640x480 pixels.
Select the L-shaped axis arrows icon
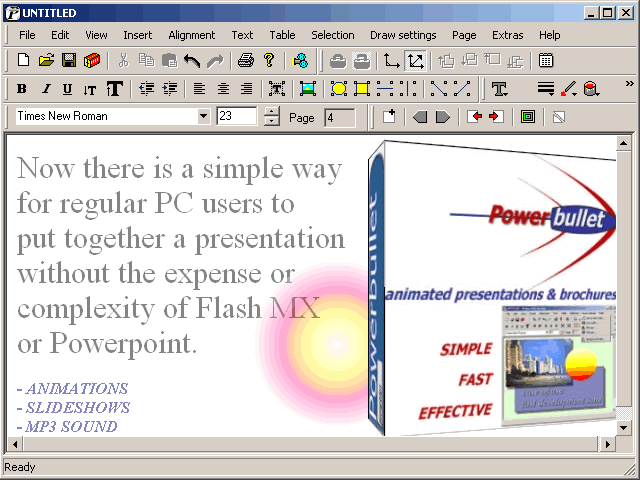(x=392, y=61)
